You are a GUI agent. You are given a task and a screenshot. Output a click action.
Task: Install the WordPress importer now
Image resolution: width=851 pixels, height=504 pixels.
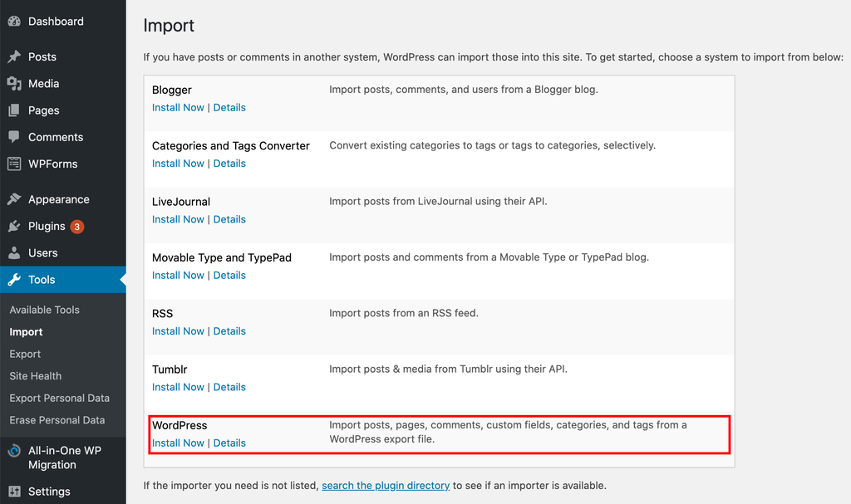pos(178,443)
